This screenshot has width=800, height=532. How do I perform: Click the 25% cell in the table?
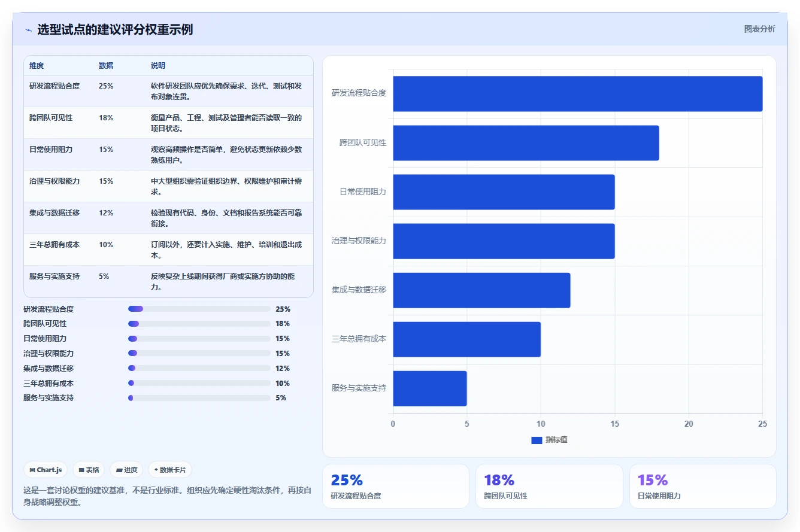106,86
